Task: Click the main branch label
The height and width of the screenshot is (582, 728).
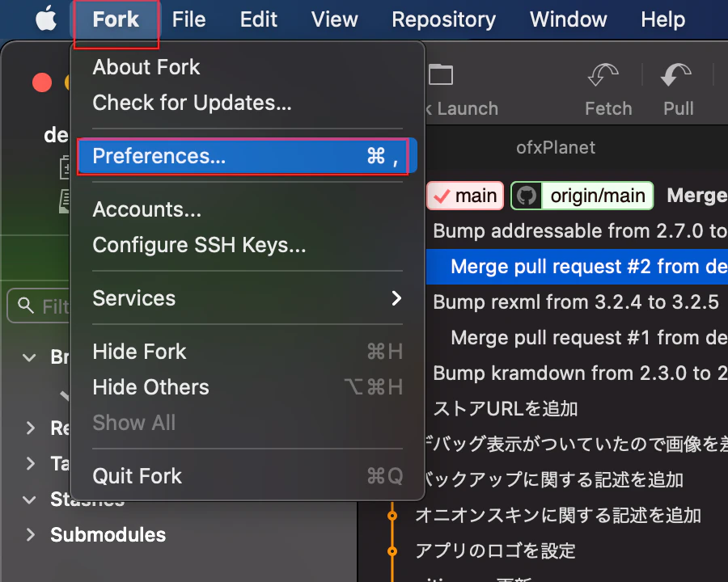Action: click(x=465, y=196)
